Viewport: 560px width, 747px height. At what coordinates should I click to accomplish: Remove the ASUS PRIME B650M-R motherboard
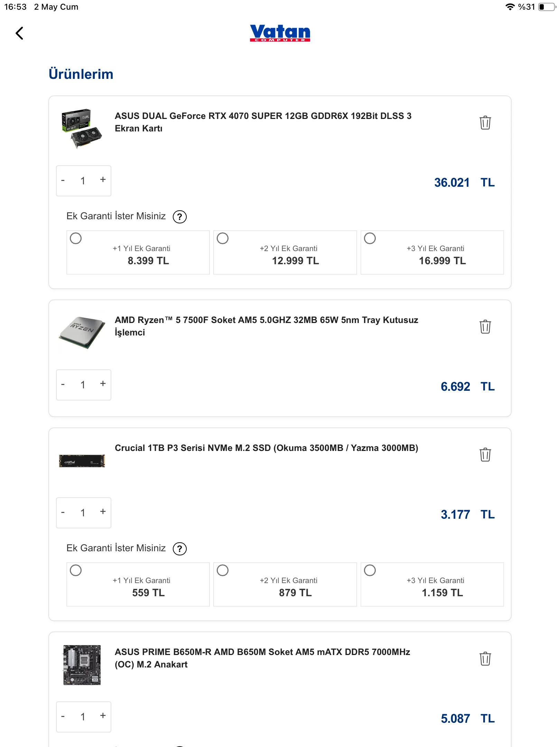click(x=485, y=659)
